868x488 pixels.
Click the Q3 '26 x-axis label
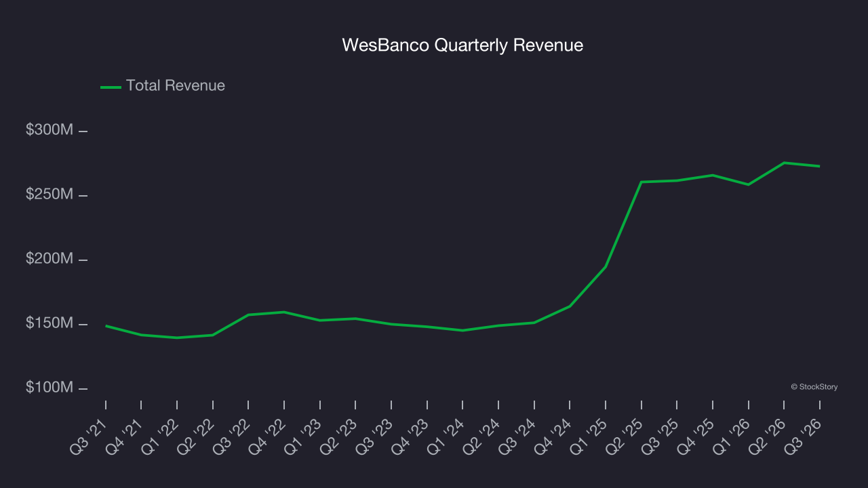(803, 436)
